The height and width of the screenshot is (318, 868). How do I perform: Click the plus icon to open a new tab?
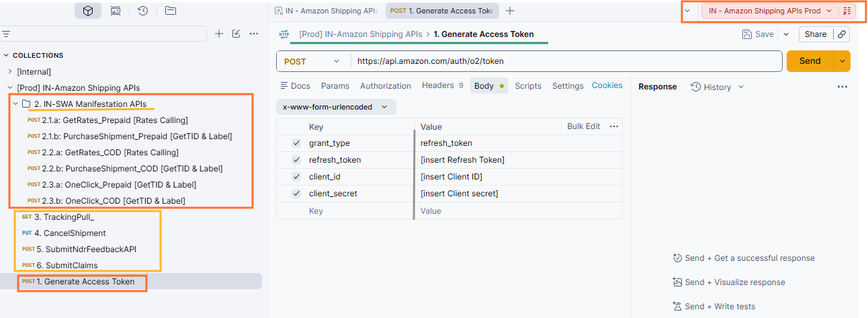(510, 11)
